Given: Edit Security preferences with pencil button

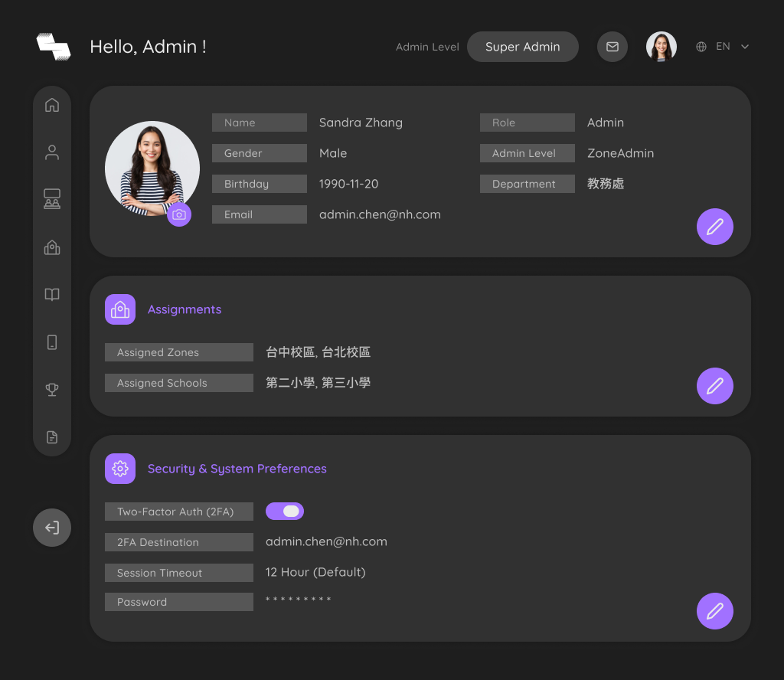Looking at the screenshot, I should pos(715,611).
